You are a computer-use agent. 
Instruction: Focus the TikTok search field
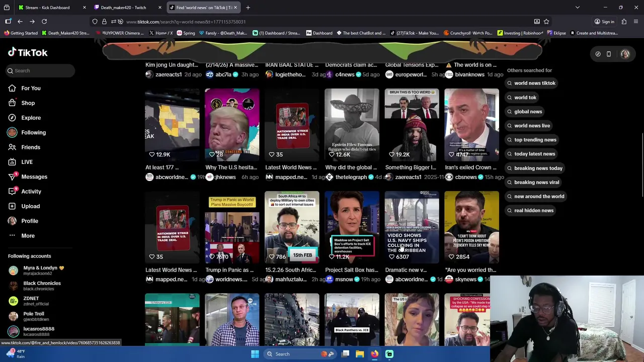point(41,70)
